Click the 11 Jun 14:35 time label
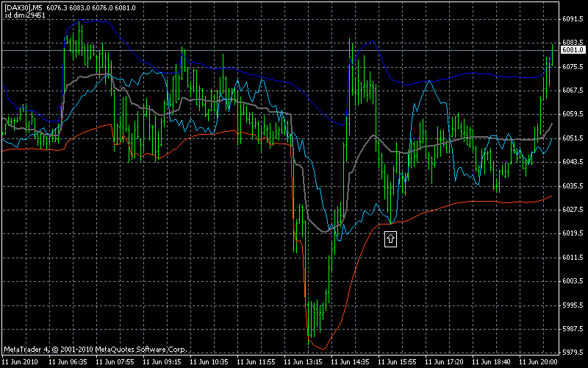The width and height of the screenshot is (588, 368). [x=351, y=362]
